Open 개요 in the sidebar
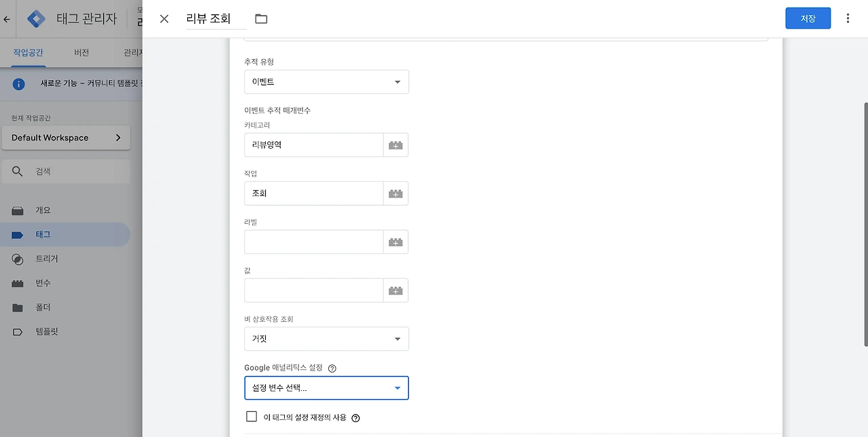868x437 pixels. click(65, 210)
